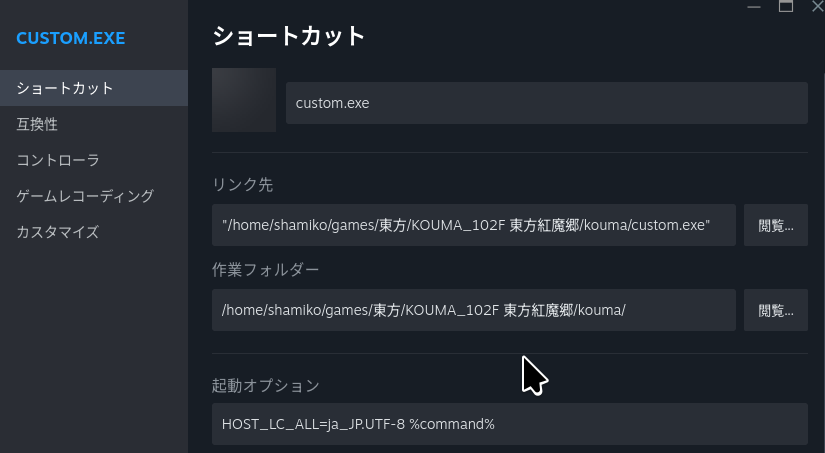The width and height of the screenshot is (825, 453).
Task: Click the custom.exe shortcut name field
Action: 546,103
